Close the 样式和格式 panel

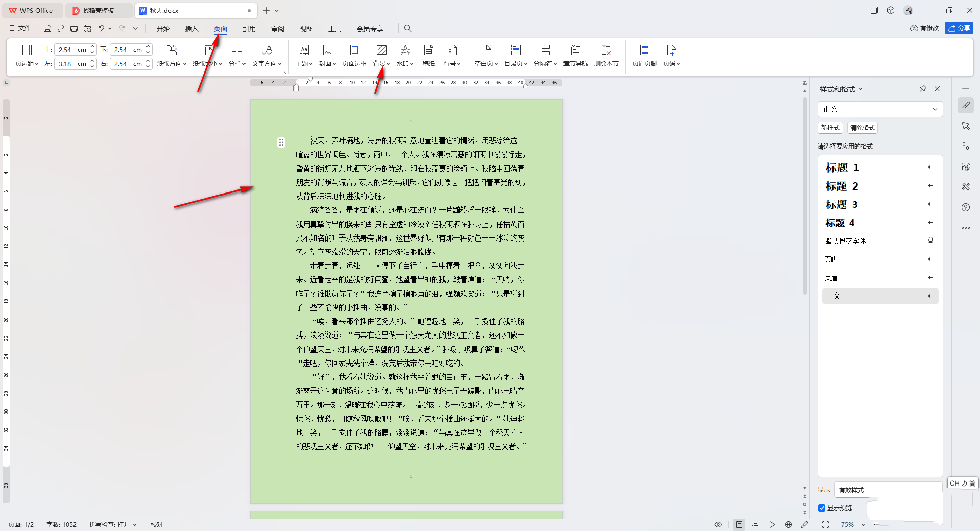coord(937,89)
